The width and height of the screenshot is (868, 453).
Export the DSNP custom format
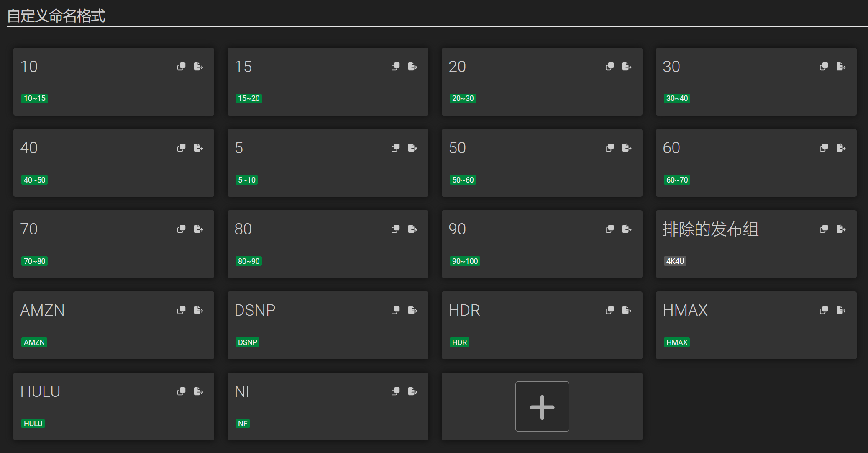[x=412, y=310]
